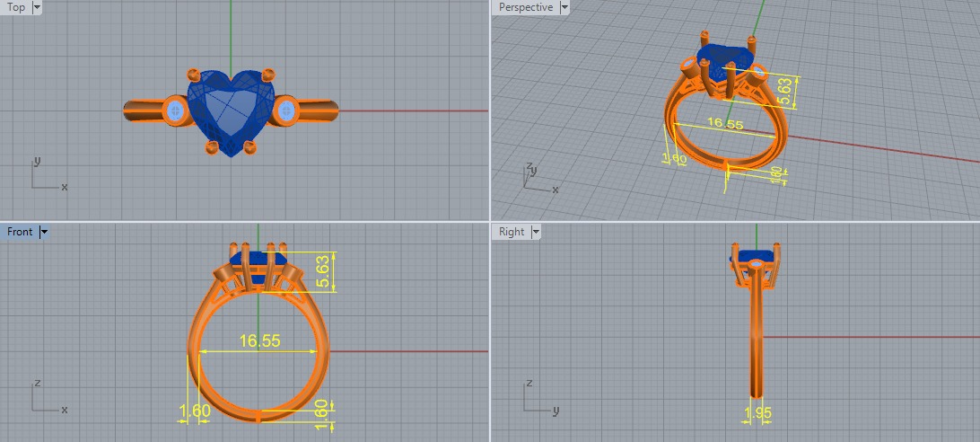Viewport: 980px width, 442px height.
Task: Select the 5.63 dimension in Front view
Action: coord(323,272)
